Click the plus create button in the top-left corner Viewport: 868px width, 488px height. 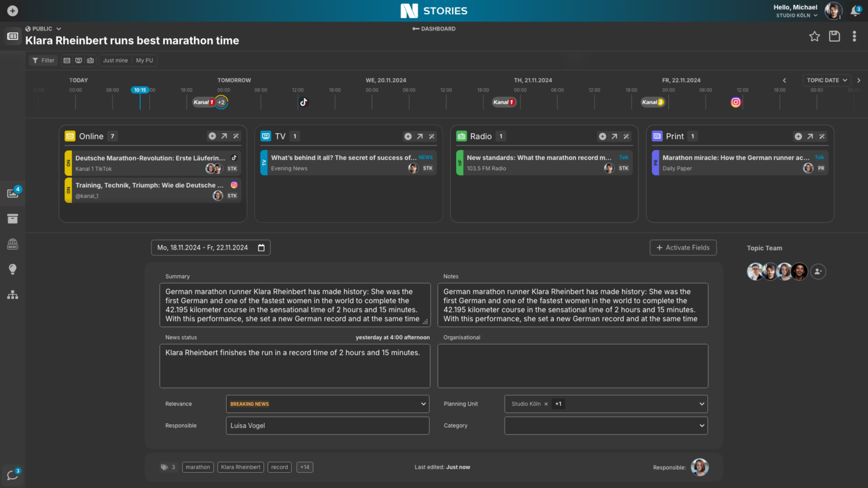click(x=12, y=11)
